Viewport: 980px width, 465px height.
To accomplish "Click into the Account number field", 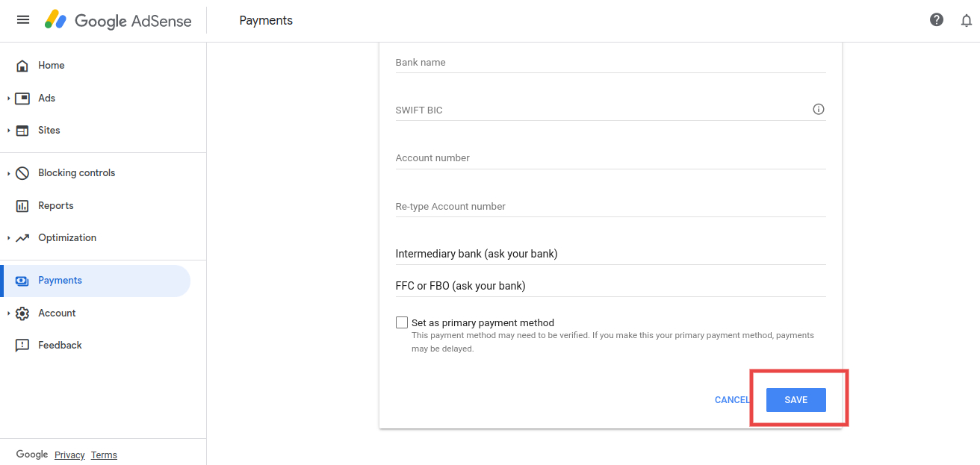I will tap(610, 158).
